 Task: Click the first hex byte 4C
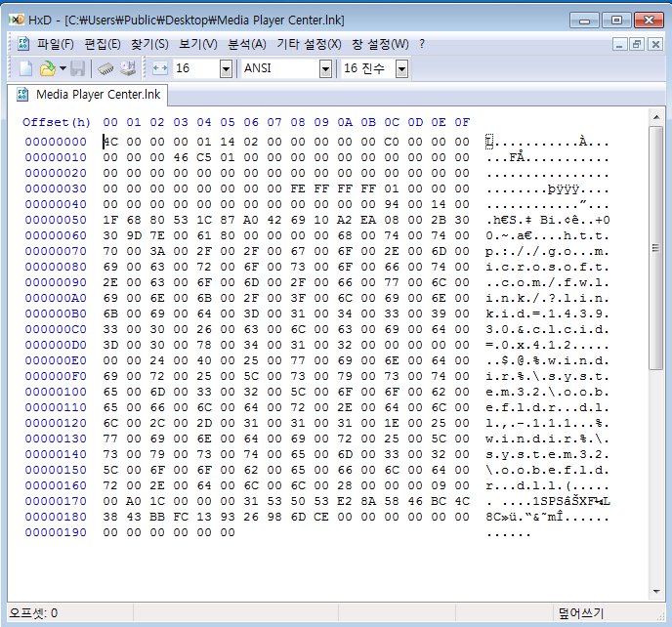click(x=110, y=142)
